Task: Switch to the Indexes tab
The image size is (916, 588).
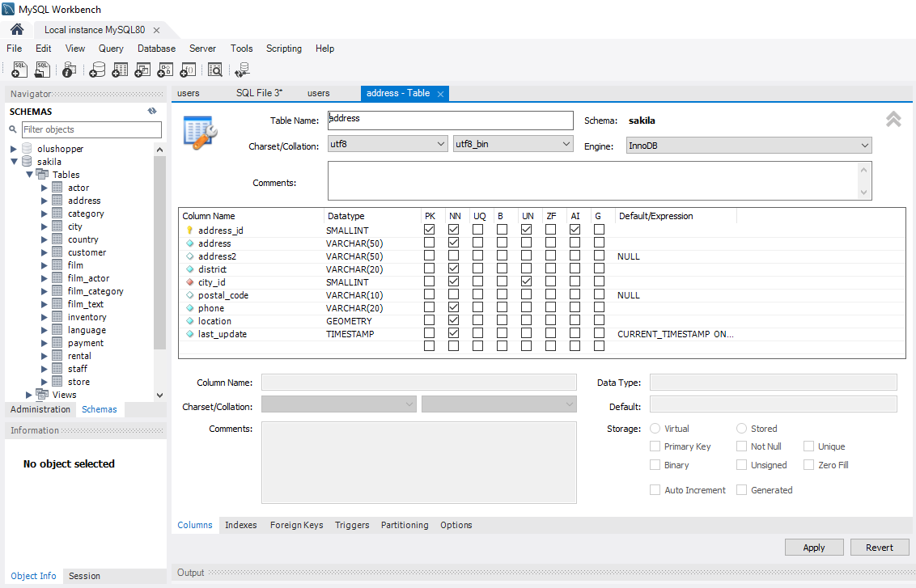Action: tap(240, 525)
